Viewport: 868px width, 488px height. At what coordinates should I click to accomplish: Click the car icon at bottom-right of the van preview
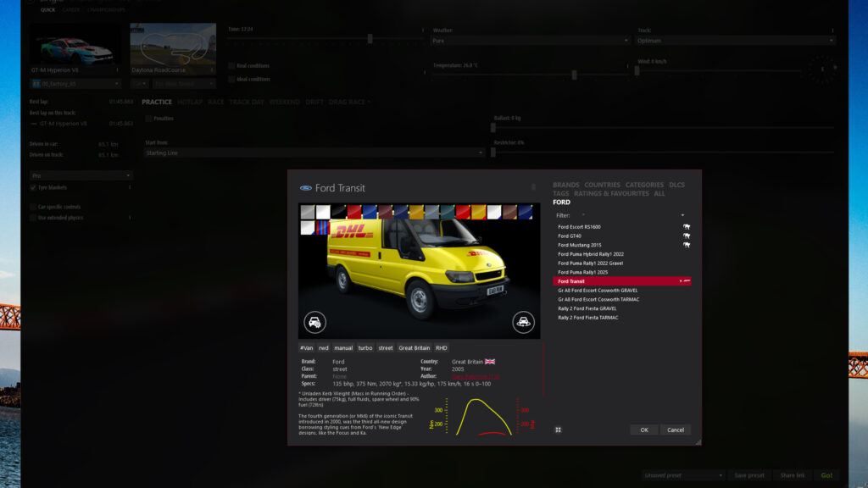523,322
